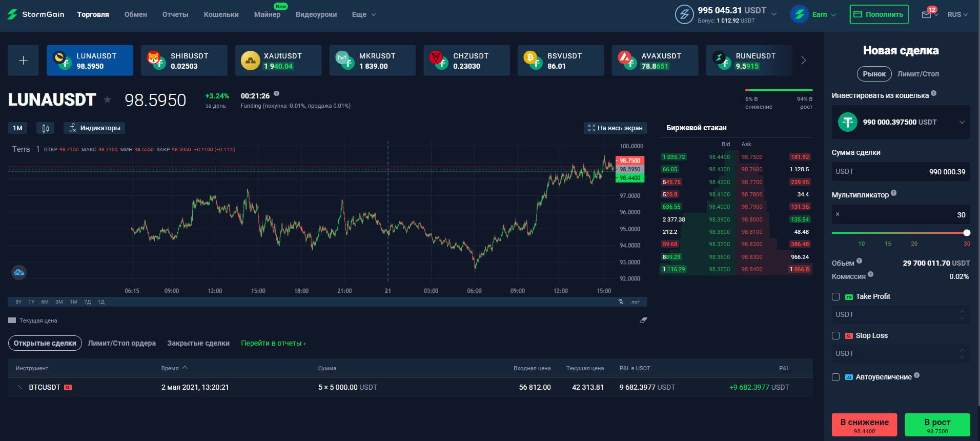Click the cloud icon on chart
The image size is (980, 441).
pyautogui.click(x=19, y=272)
